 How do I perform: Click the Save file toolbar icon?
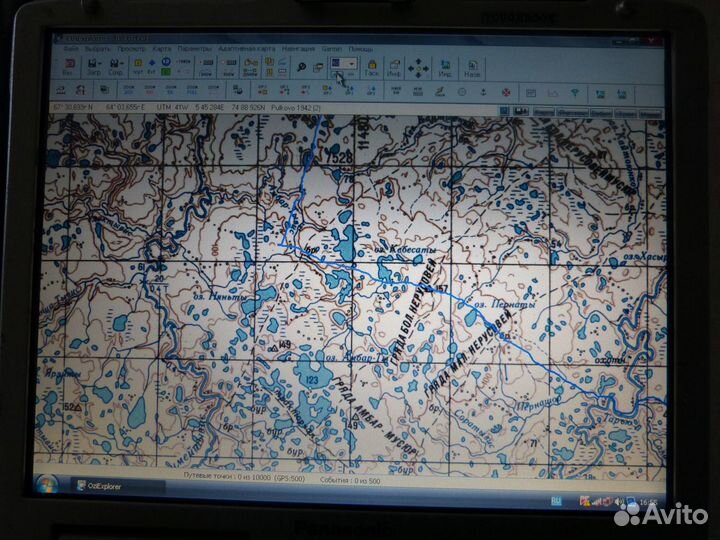(116, 67)
